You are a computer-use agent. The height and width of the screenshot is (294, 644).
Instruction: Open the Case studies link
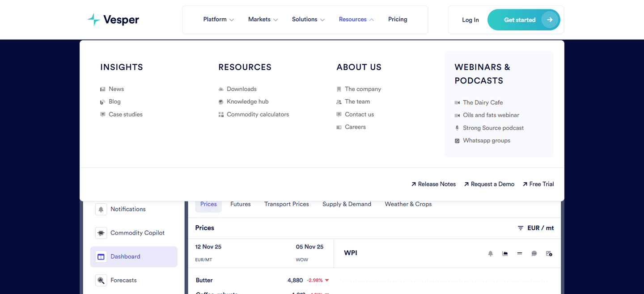click(126, 114)
